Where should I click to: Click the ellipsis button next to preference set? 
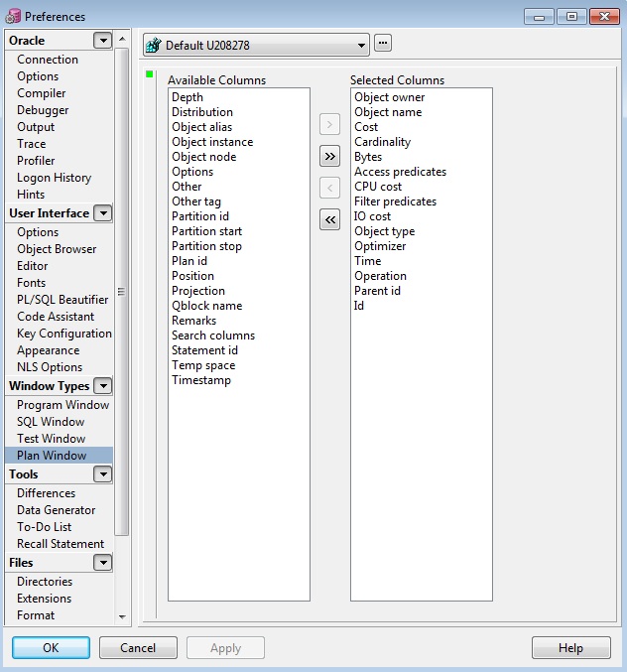pos(383,44)
